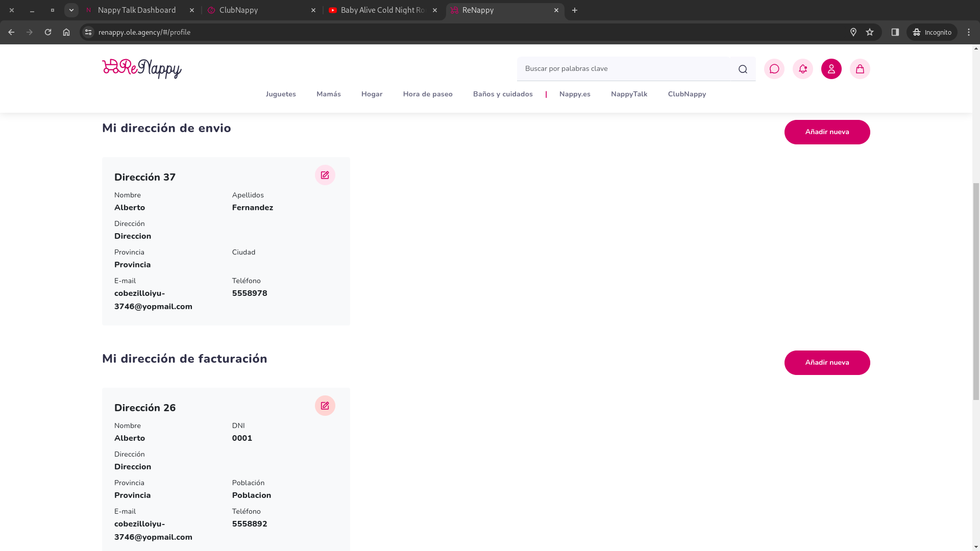Add new billing address with Añadir nueva
This screenshot has height=551, width=980.
827,363
